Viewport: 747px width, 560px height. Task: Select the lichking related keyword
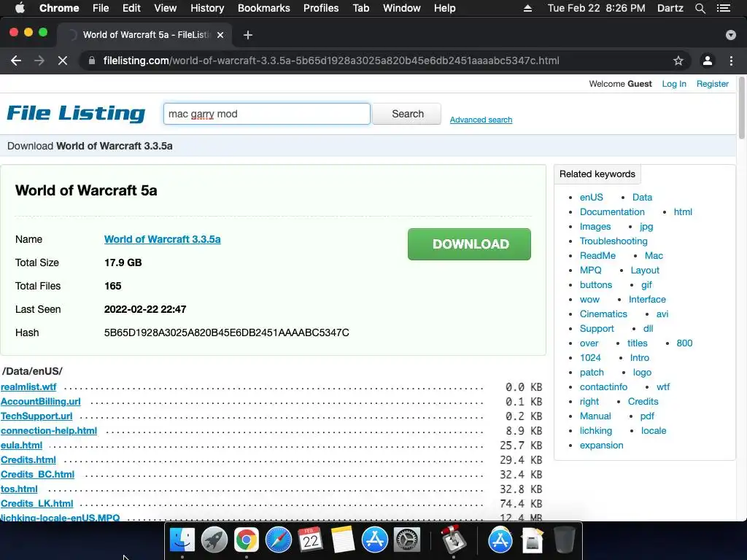[x=595, y=430]
